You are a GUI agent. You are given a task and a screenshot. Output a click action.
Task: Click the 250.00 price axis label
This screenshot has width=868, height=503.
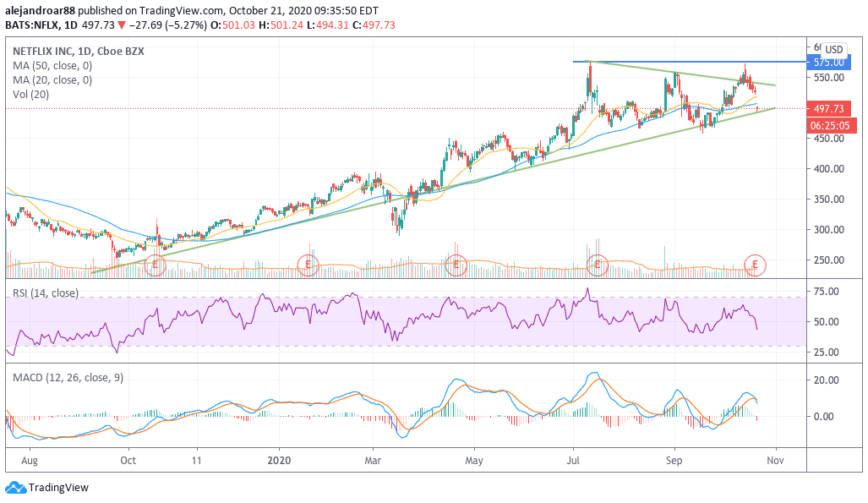tap(828, 260)
